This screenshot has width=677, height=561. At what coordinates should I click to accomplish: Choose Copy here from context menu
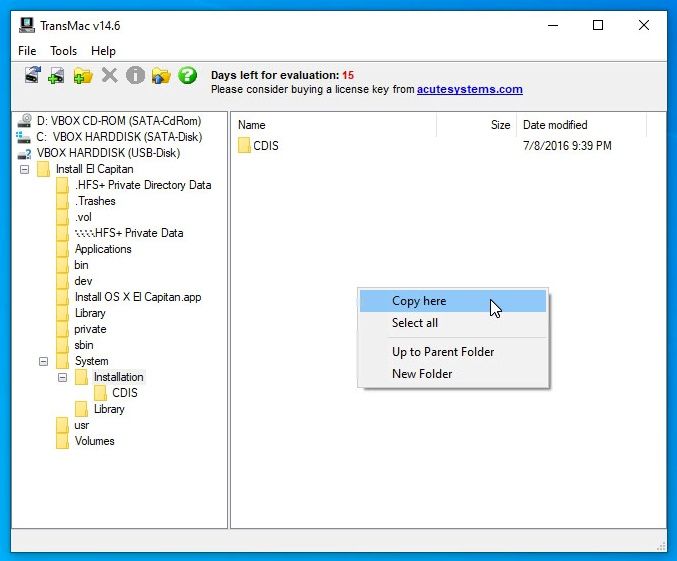click(419, 301)
